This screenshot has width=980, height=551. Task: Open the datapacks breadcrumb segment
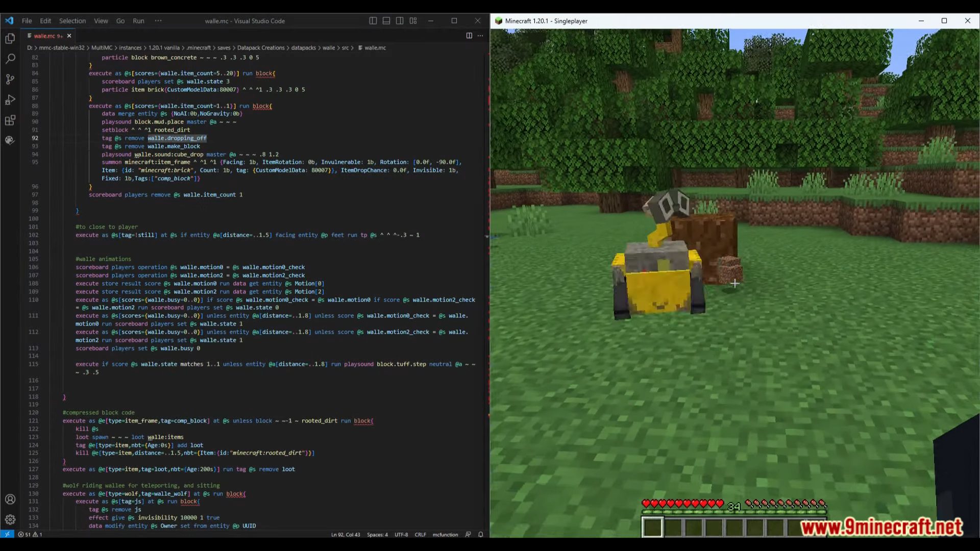[x=304, y=48]
